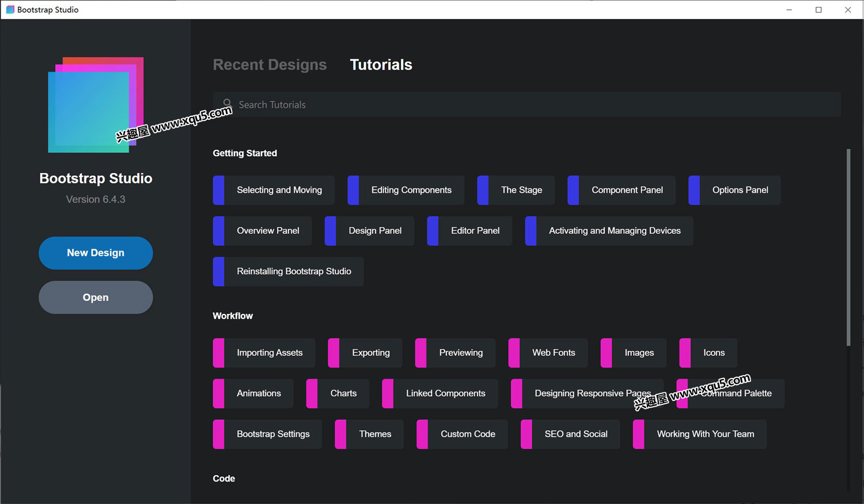Open the Web Fonts tutorial
Screen dimensions: 864x504
tap(548, 353)
